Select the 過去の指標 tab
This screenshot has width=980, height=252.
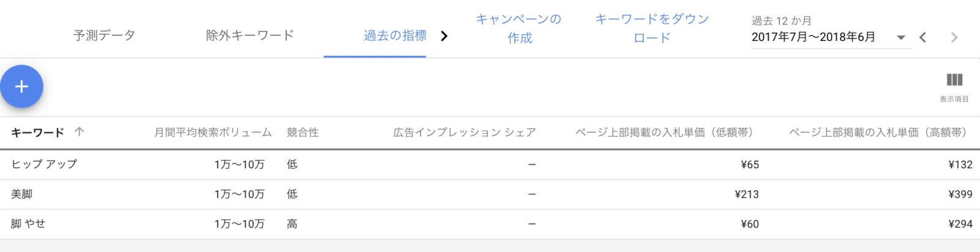click(395, 35)
